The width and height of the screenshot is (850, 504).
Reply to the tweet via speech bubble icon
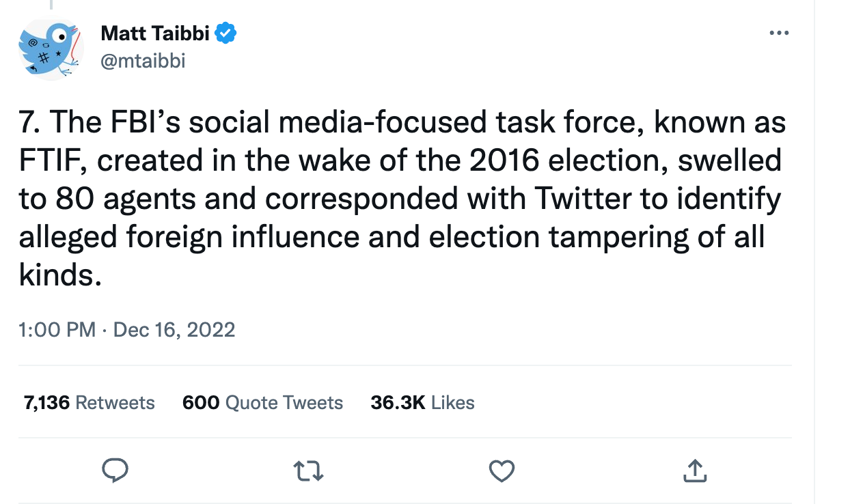pyautogui.click(x=115, y=470)
